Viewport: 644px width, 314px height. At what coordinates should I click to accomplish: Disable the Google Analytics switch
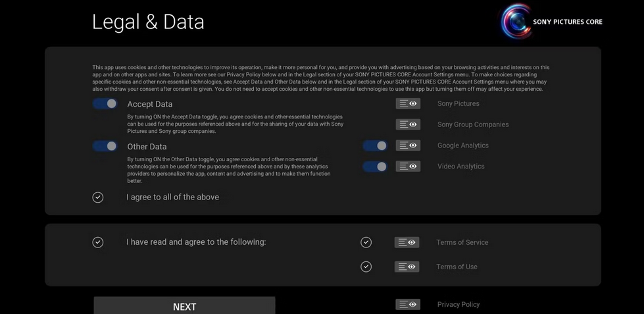(x=375, y=145)
